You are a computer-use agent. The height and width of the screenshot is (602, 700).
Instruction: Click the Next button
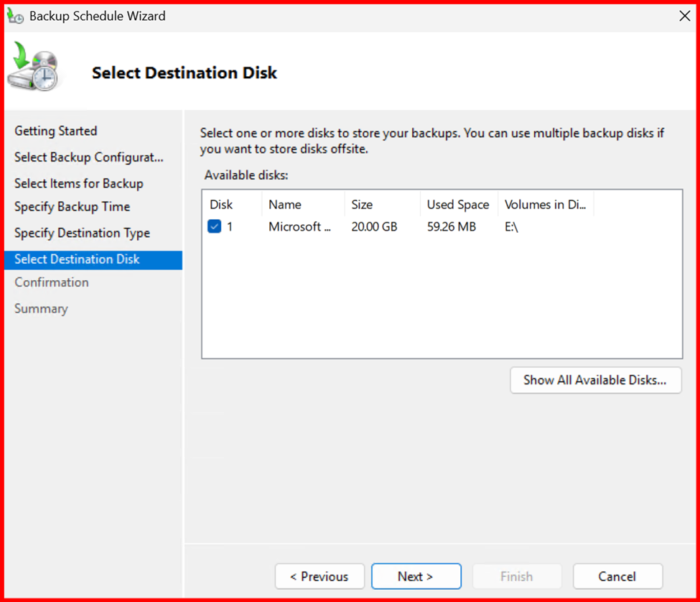(x=416, y=576)
